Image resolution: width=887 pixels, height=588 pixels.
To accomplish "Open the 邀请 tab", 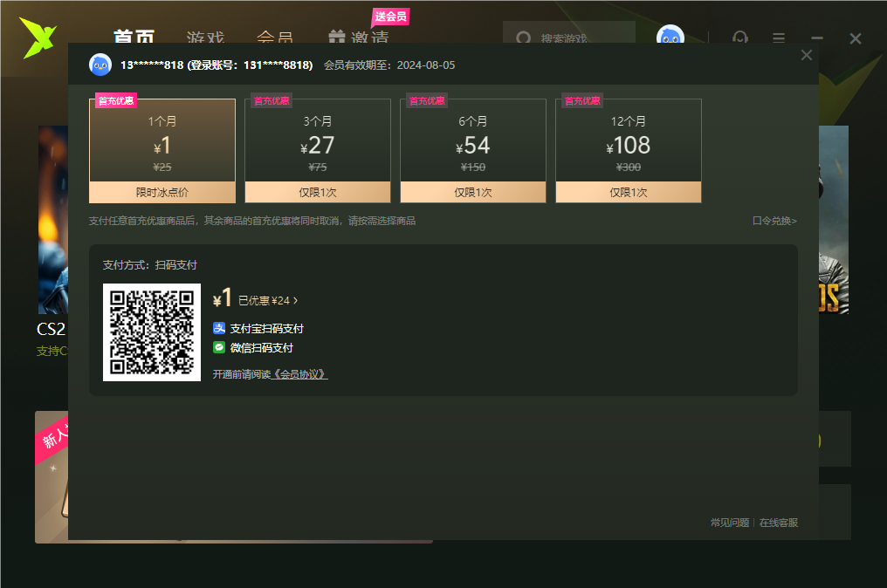I will pos(370,37).
